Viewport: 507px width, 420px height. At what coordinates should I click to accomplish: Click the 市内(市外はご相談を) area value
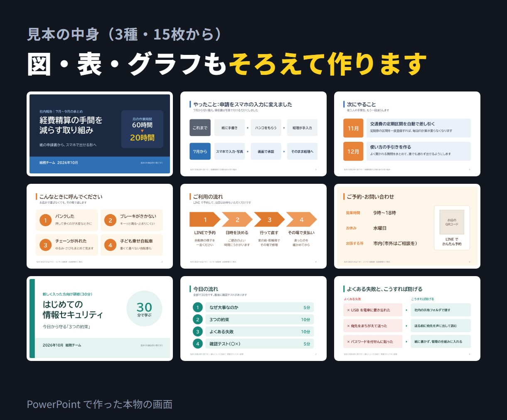tap(395, 244)
